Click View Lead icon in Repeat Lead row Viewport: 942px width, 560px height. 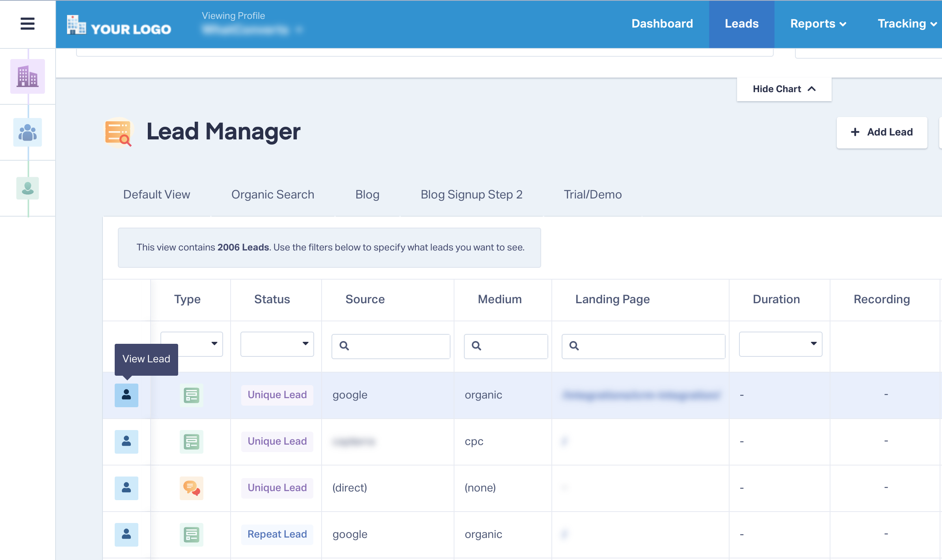coord(126,534)
